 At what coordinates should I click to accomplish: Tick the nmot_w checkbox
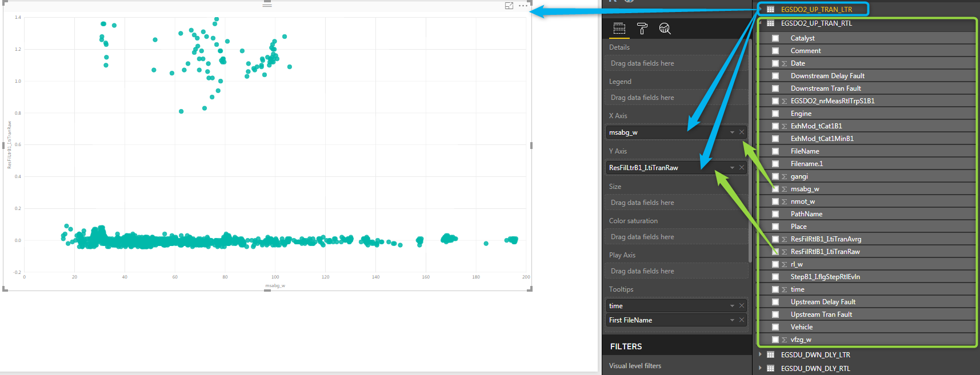click(775, 201)
